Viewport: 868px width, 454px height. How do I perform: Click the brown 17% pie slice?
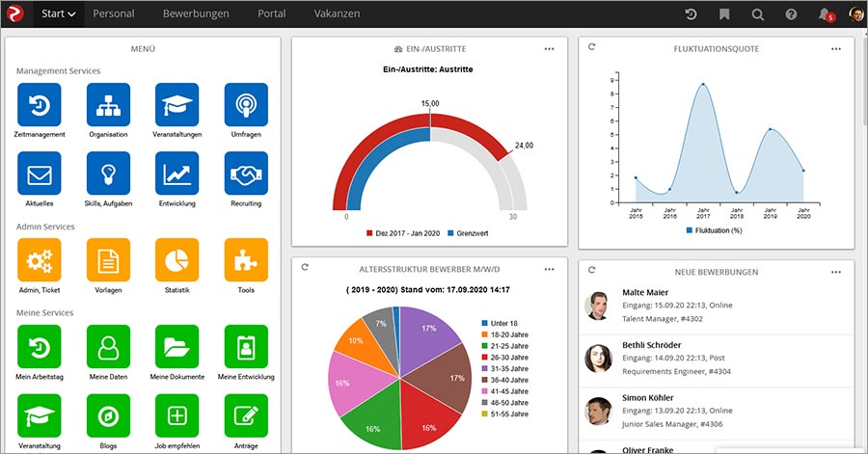click(x=443, y=376)
